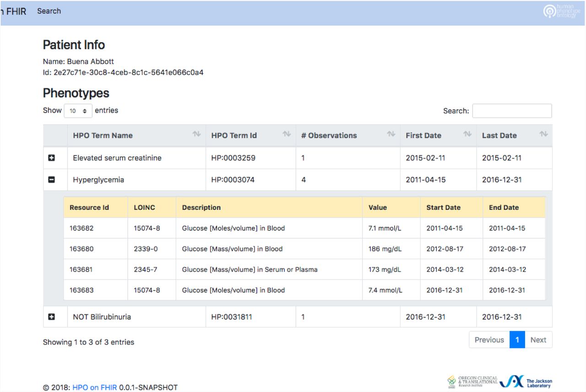Sort by HPO Term Name column

[x=136, y=136]
